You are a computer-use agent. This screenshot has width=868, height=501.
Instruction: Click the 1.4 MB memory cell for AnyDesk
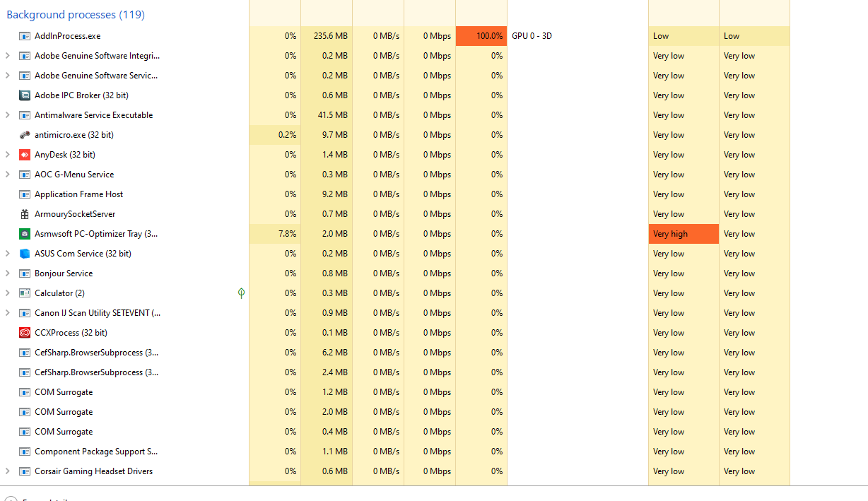pos(327,155)
